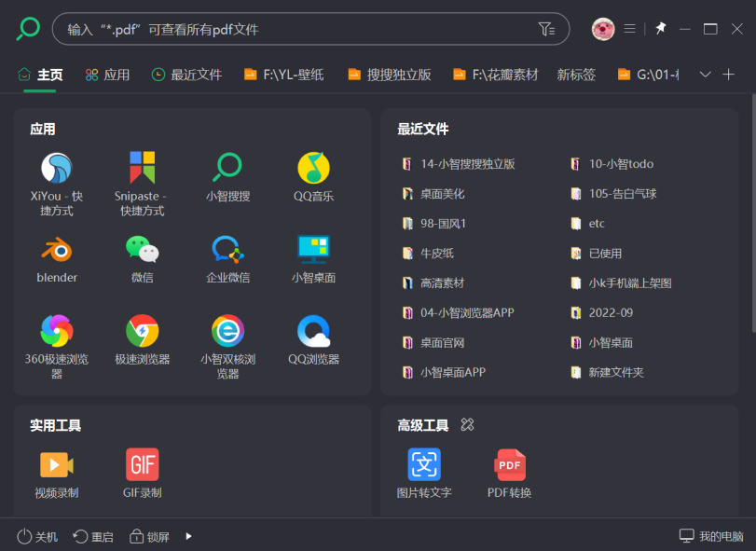Expand more power options arrow
The height and width of the screenshot is (551, 756).
tap(188, 536)
